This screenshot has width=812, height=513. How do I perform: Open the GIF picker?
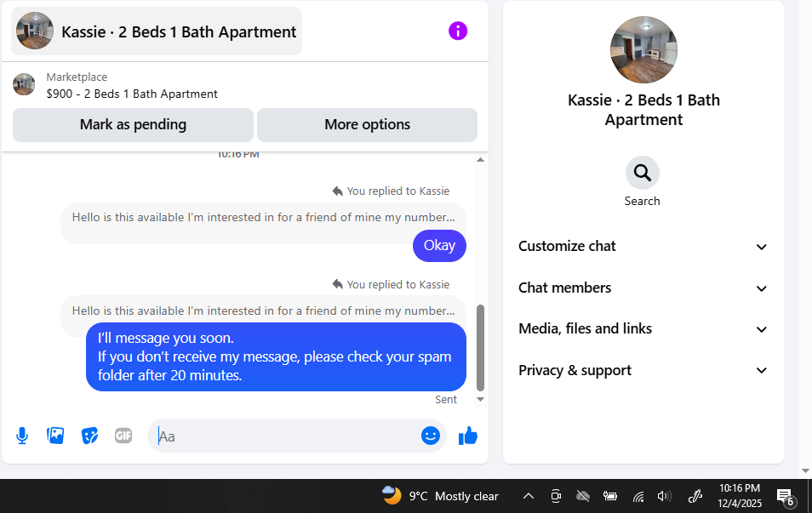point(123,436)
